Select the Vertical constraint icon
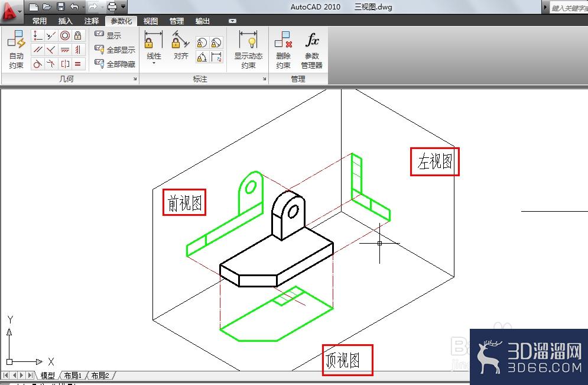 (x=77, y=50)
